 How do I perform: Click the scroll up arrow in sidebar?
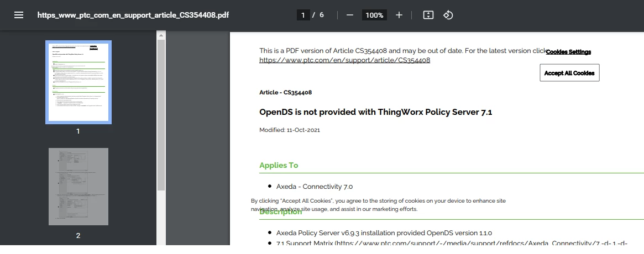[x=161, y=36]
